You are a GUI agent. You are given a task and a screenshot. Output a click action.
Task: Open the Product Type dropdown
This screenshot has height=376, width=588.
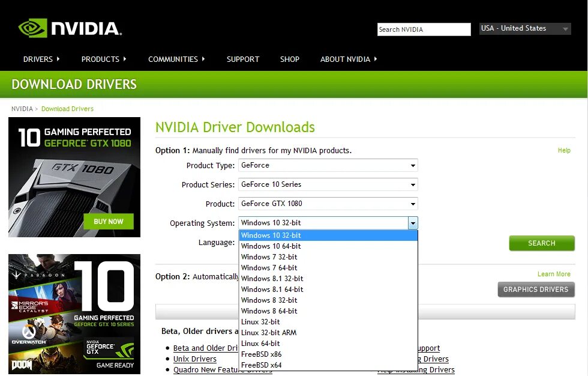328,166
